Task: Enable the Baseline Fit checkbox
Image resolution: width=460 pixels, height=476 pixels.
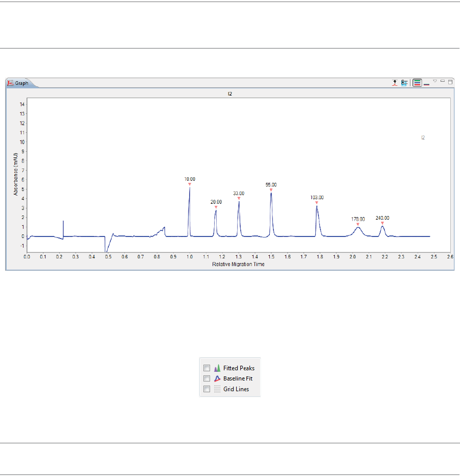Action: pyautogui.click(x=206, y=378)
